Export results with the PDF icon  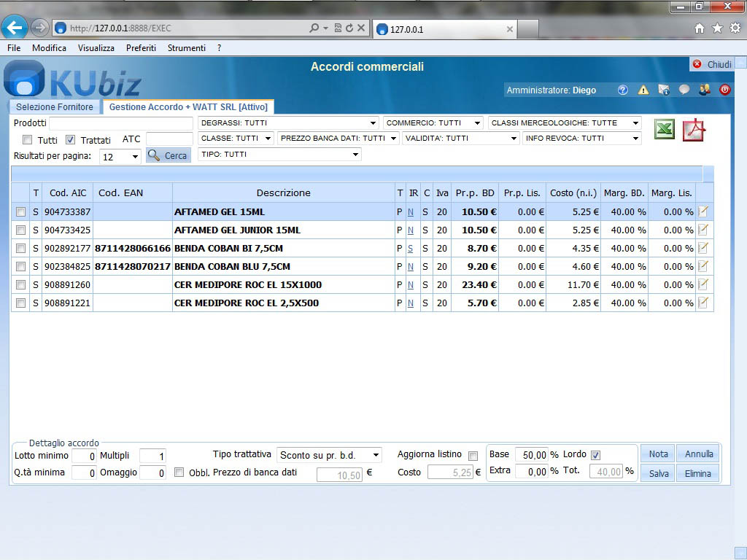[x=693, y=130]
